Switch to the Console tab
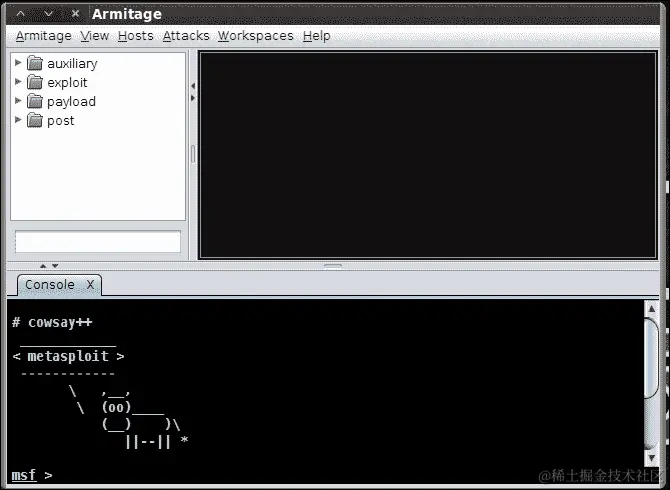Screen dimensions: 670x490 click(50, 285)
